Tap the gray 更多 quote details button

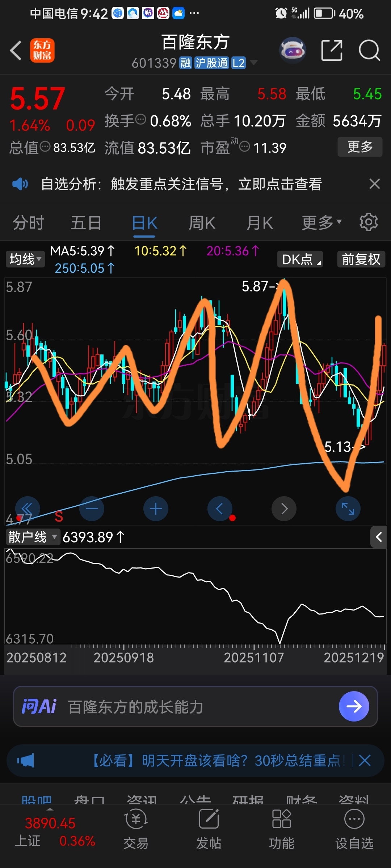360,147
